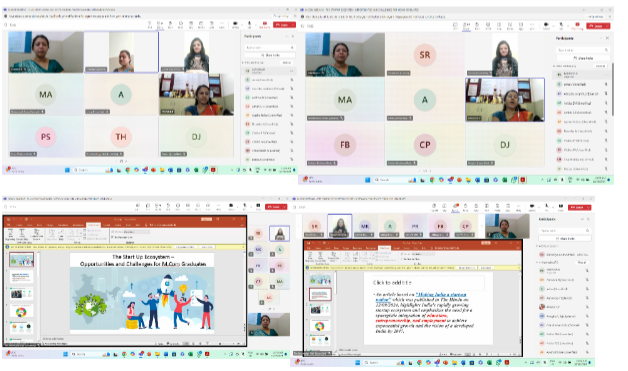Open the camera options arrow in the top-left meeting toolbar

pyautogui.click(x=242, y=25)
